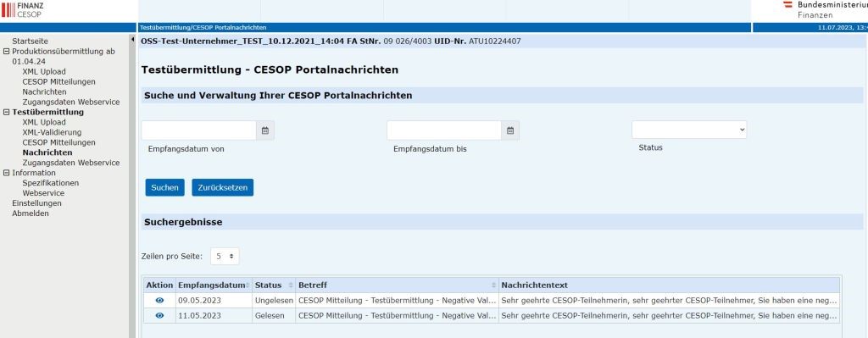This screenshot has height=338, width=868.
Task: Open Spezifikationen under Information
Action: [x=50, y=183]
